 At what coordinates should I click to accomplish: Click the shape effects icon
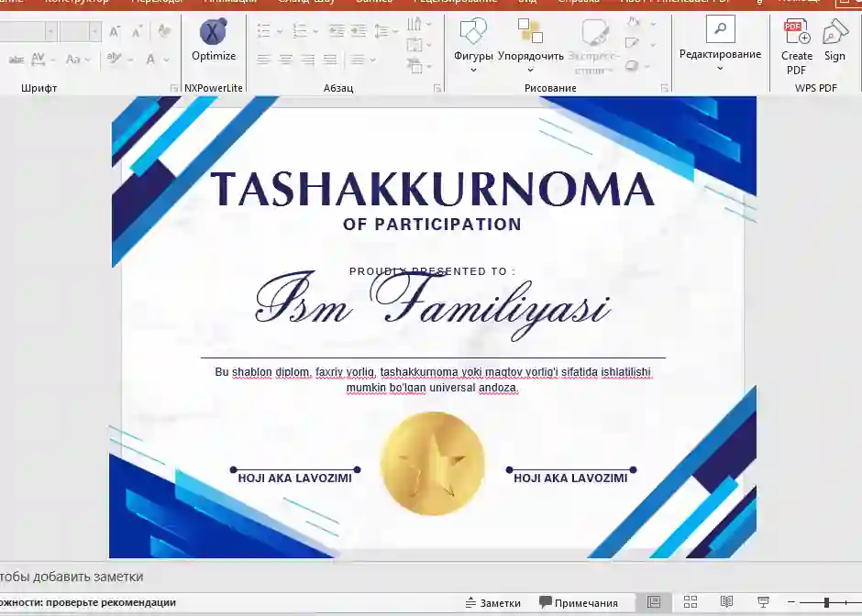632,66
